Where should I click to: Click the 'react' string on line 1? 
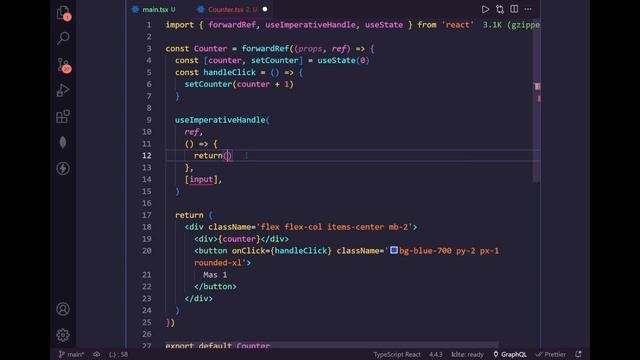pyautogui.click(x=457, y=25)
